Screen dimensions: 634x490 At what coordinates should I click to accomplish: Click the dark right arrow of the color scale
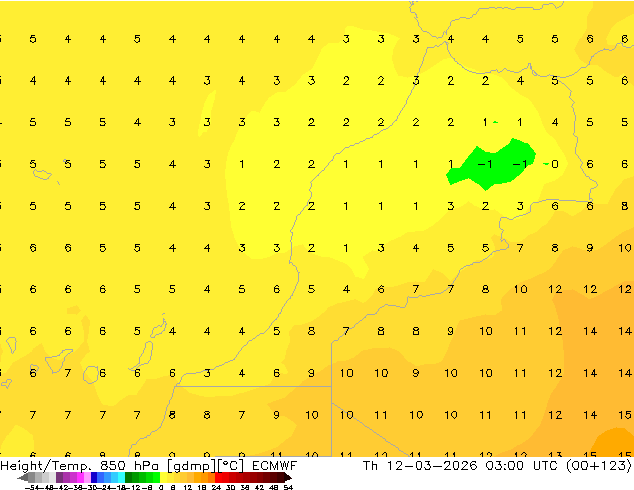287,477
